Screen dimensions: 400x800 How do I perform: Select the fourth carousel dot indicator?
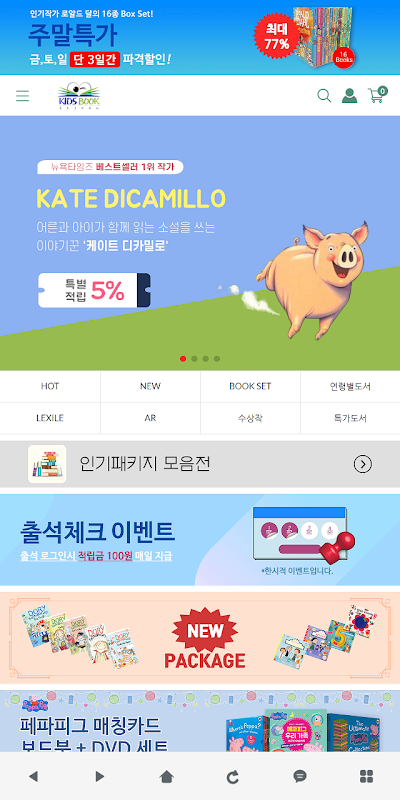(217, 359)
